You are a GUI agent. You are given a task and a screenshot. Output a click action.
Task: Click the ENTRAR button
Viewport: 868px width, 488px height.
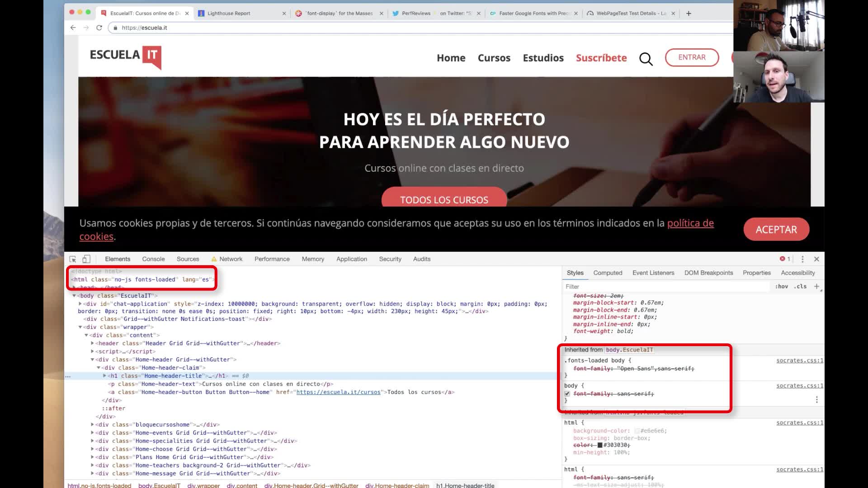(692, 57)
